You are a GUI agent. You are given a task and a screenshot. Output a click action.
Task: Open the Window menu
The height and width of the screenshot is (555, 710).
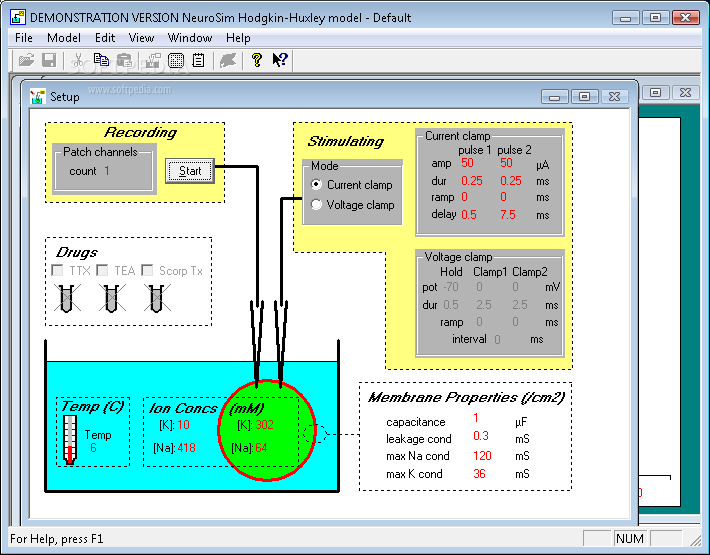coord(190,38)
